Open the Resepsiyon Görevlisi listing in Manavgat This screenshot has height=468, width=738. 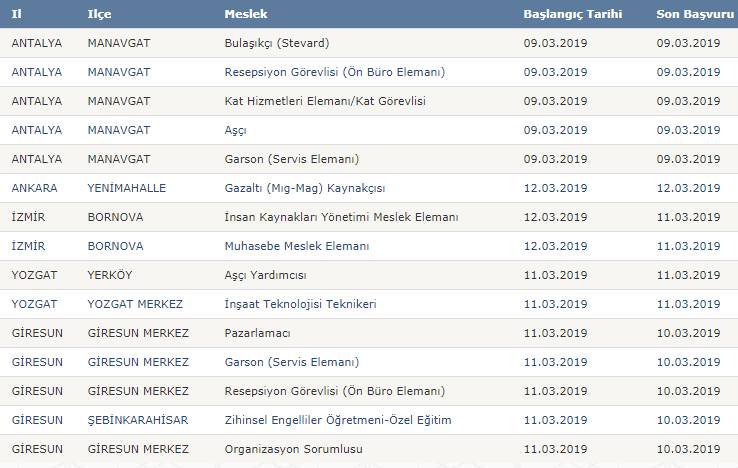(335, 72)
